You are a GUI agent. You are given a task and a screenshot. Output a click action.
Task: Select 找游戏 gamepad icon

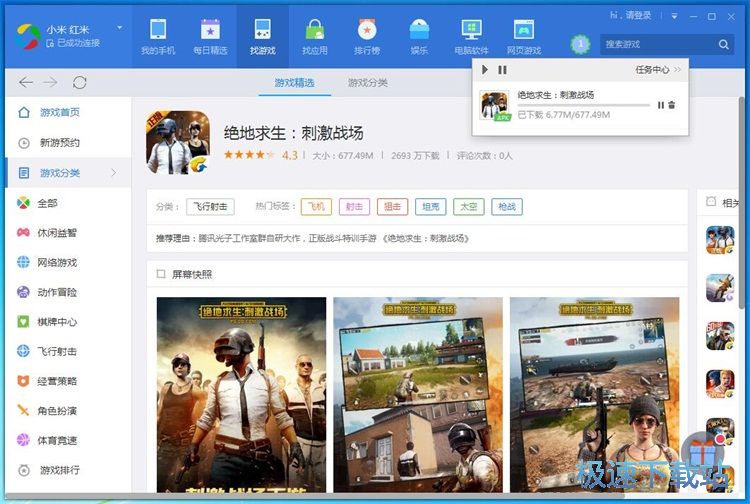point(262,30)
